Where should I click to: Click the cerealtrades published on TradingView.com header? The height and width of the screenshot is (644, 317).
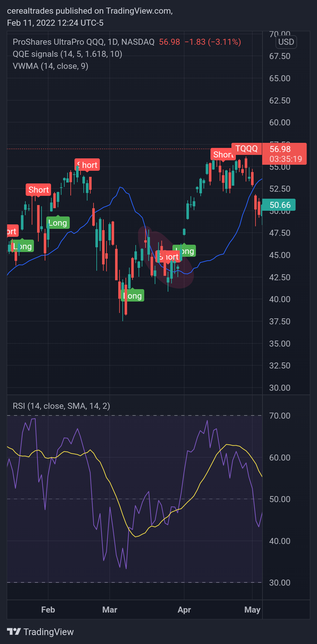pos(90,11)
